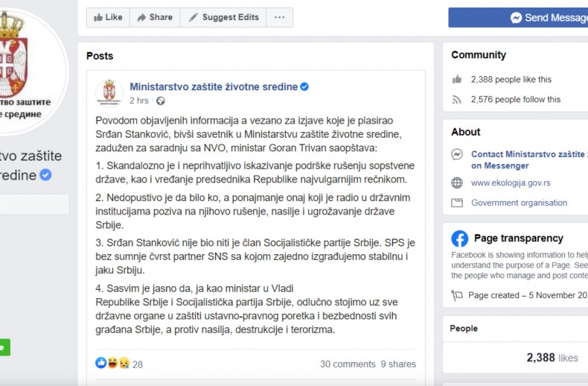Click the Send Message button

tap(518, 18)
